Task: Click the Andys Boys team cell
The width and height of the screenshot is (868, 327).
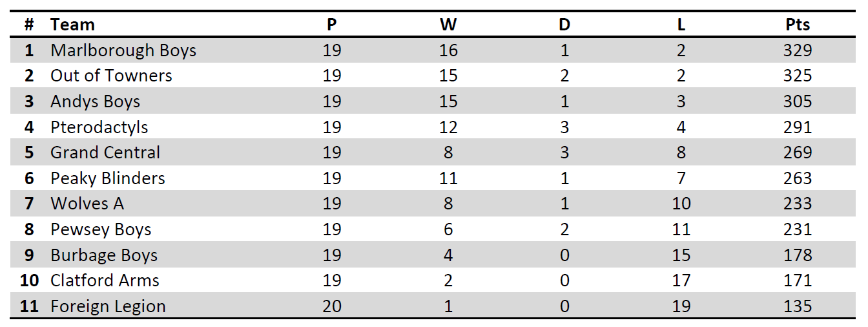Action: pyautogui.click(x=95, y=101)
